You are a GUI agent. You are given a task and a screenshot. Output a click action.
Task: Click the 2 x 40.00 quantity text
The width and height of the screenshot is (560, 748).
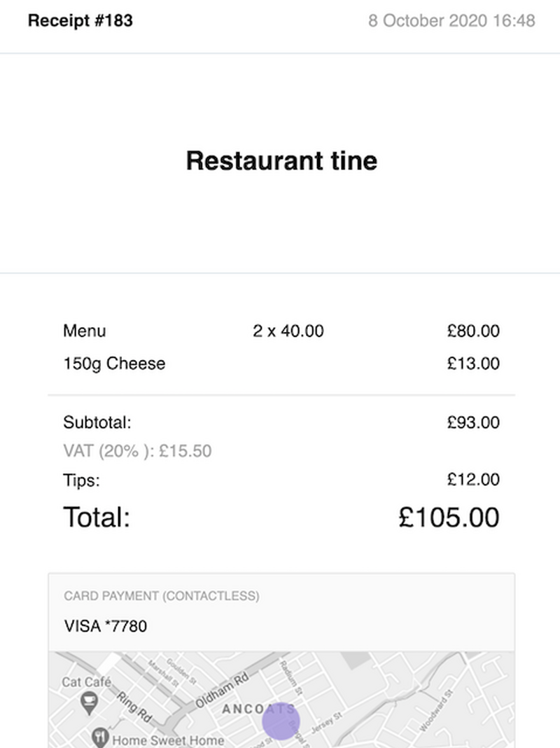288,331
